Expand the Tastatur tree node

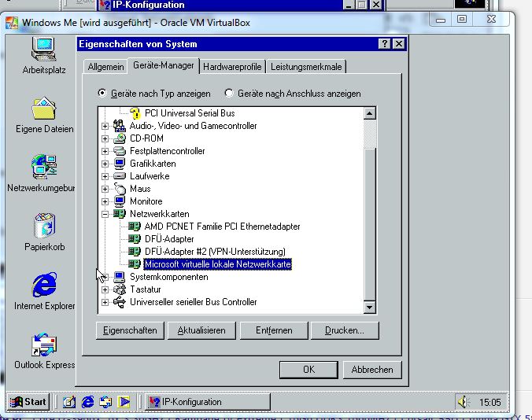pyautogui.click(x=105, y=289)
